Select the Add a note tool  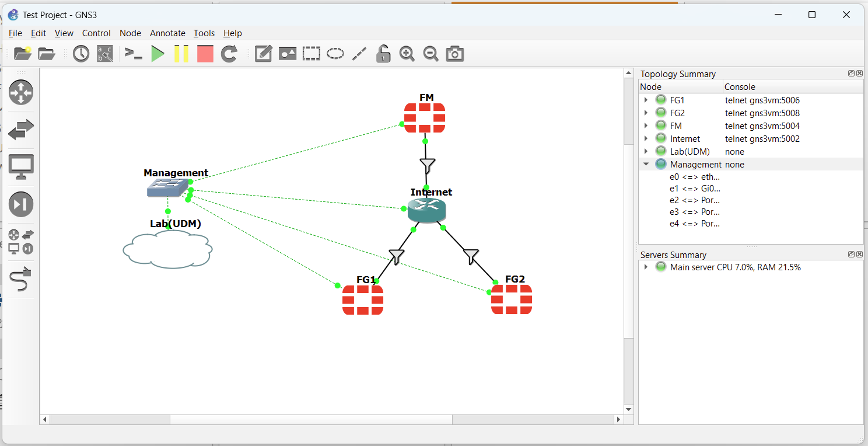tap(264, 54)
